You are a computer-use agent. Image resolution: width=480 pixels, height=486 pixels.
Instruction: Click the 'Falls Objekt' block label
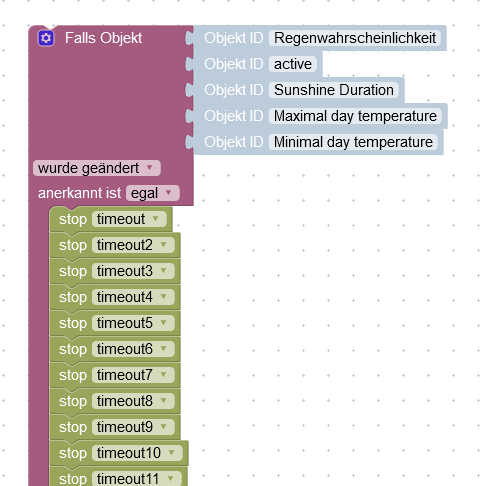click(103, 38)
